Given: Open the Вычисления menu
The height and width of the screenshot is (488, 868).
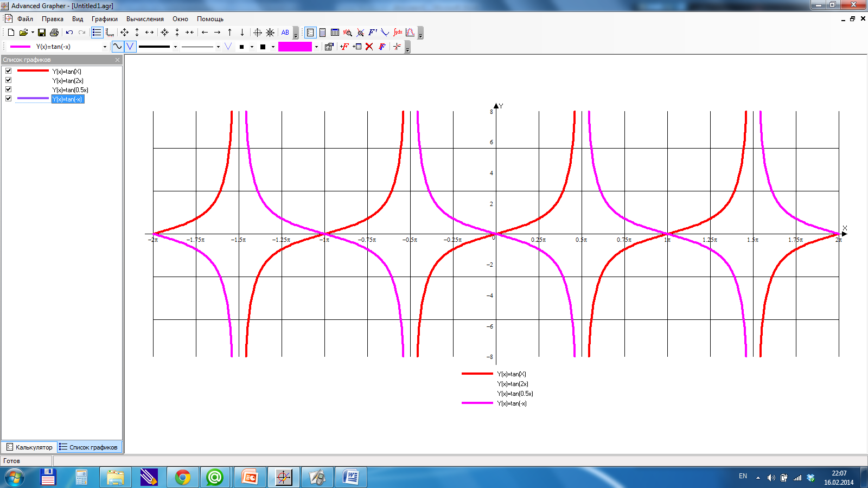Looking at the screenshot, I should pos(145,19).
